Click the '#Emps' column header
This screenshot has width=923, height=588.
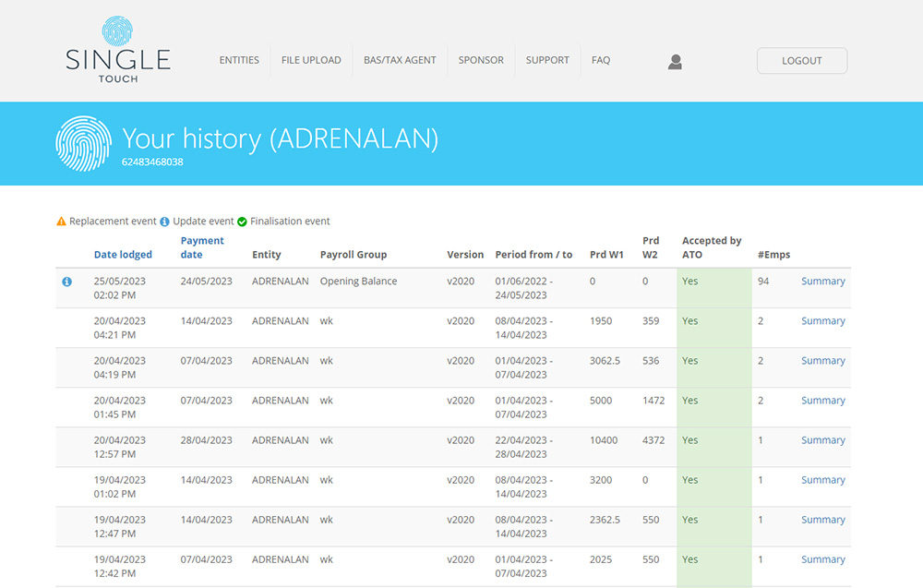tap(774, 254)
